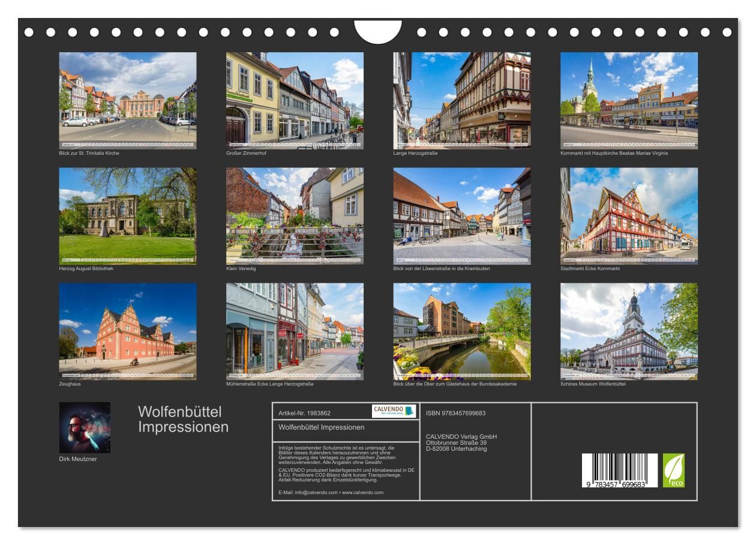756x545 pixels.
Task: Select the Lange Herzogstraße photo
Action: point(461,100)
